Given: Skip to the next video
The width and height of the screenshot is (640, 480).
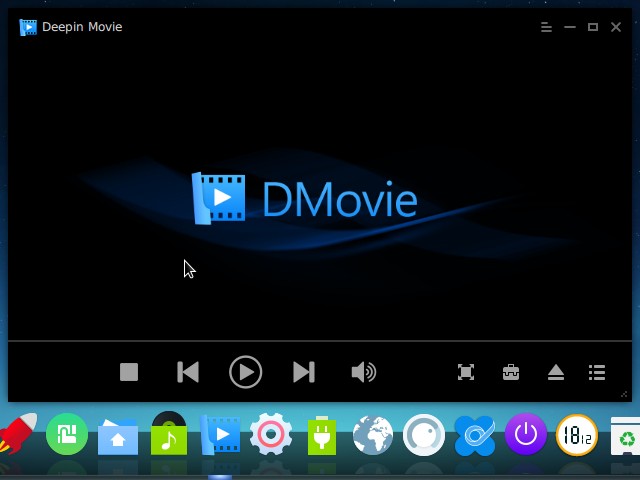Looking at the screenshot, I should click(x=304, y=372).
